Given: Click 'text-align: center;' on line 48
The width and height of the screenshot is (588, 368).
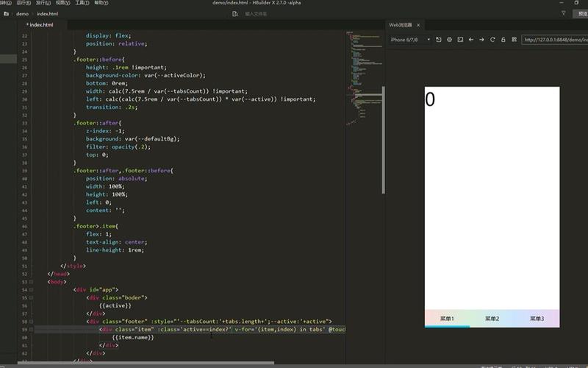Looking at the screenshot, I should pyautogui.click(x=116, y=242).
